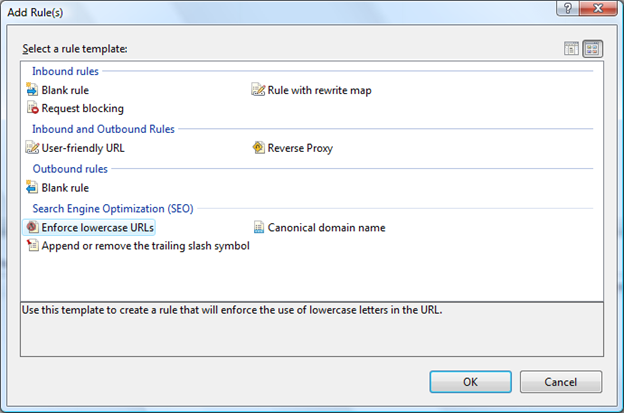Select the trailing slash symbol template icon

pyautogui.click(x=31, y=245)
